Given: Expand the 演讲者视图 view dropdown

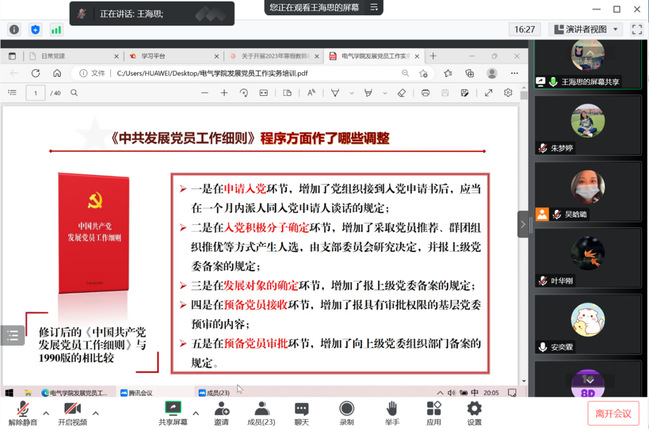Looking at the screenshot, I should pyautogui.click(x=592, y=30).
